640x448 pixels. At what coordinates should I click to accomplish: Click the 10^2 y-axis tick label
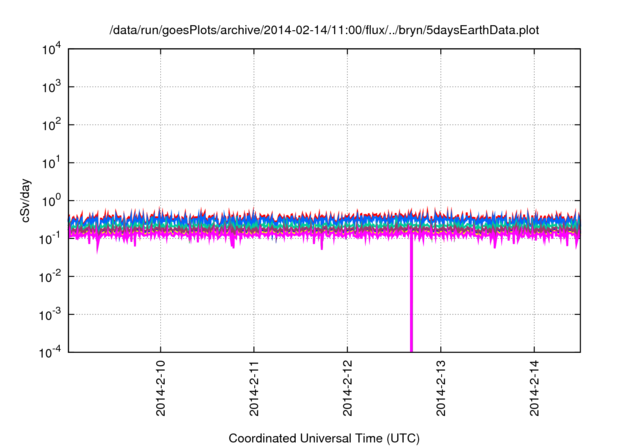click(51, 125)
